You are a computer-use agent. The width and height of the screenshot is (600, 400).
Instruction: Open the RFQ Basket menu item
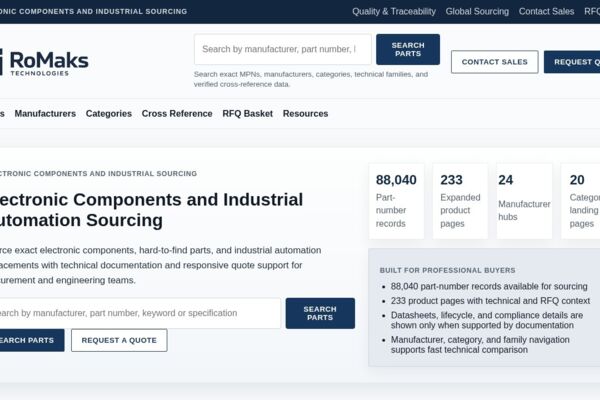(x=248, y=114)
